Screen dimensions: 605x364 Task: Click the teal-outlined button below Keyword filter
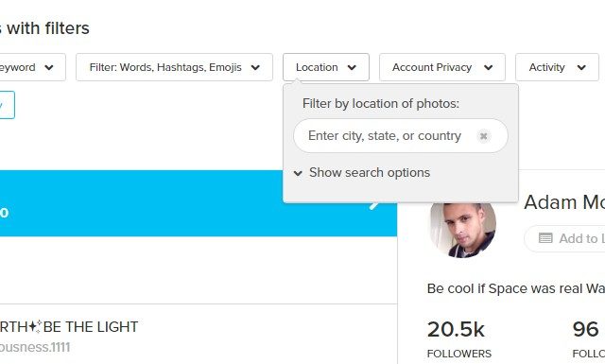coord(7,105)
